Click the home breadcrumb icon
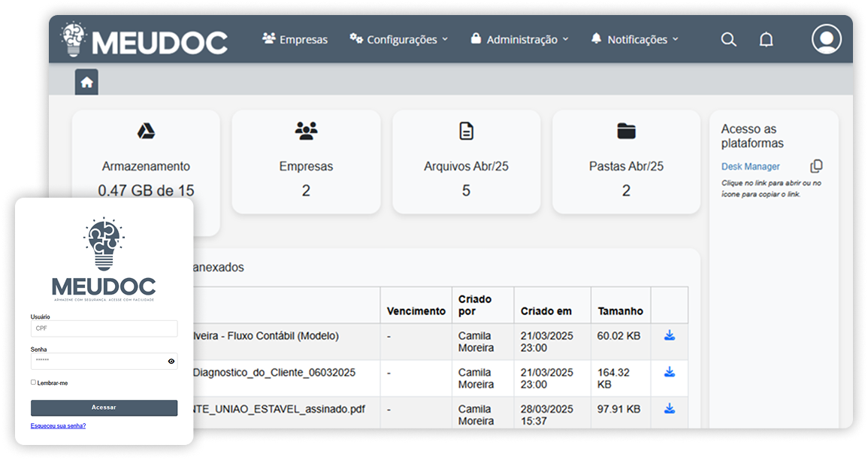Viewport: 868px width, 460px height. pyautogui.click(x=86, y=83)
